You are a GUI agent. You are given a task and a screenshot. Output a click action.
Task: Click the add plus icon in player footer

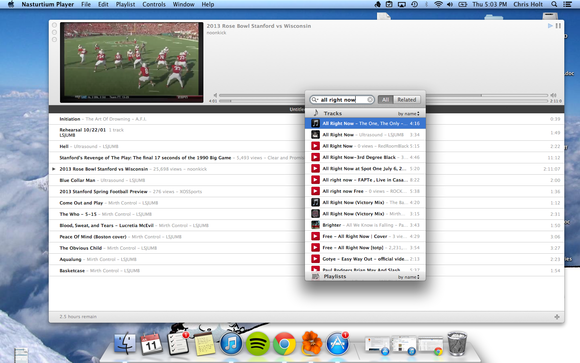click(x=557, y=317)
